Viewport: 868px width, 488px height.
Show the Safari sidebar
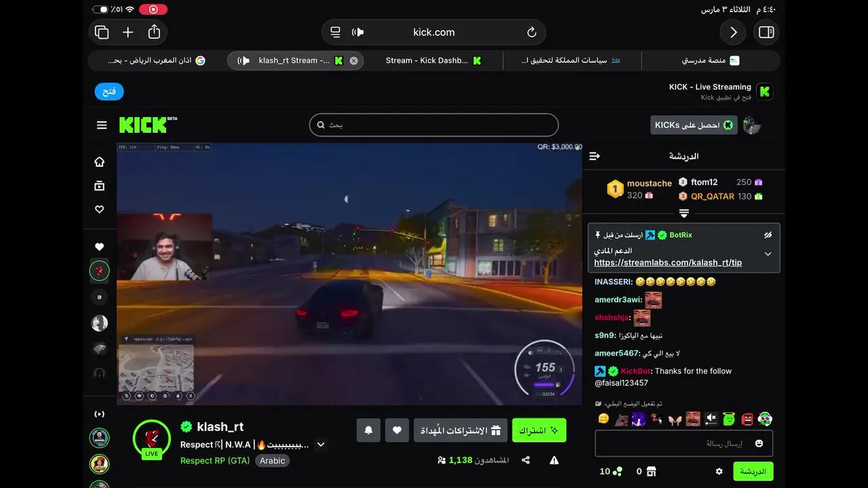766,32
